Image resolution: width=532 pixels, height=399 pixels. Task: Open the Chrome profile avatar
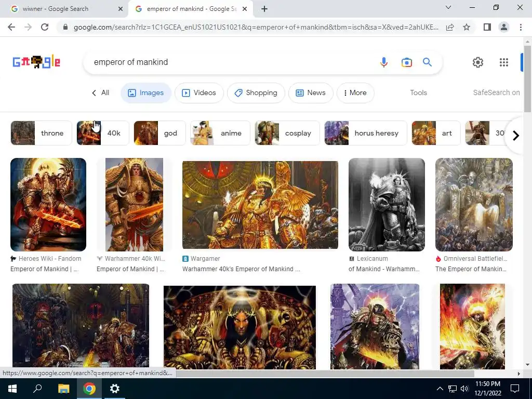coord(504,27)
